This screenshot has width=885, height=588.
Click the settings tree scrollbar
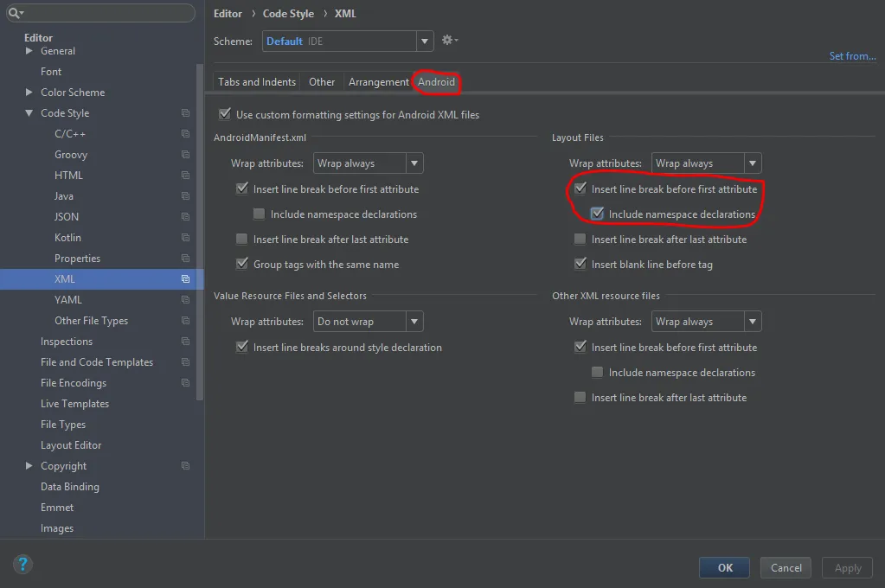(x=199, y=232)
